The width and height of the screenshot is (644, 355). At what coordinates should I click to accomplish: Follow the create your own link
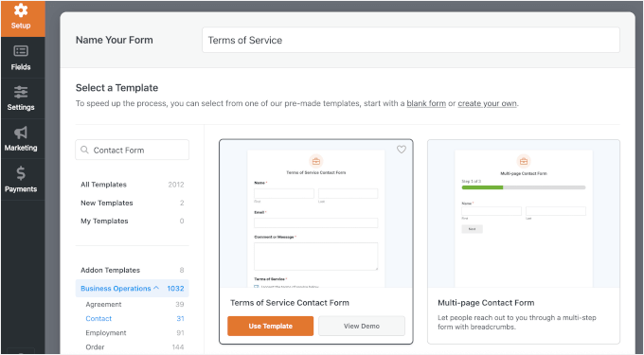[x=487, y=103]
